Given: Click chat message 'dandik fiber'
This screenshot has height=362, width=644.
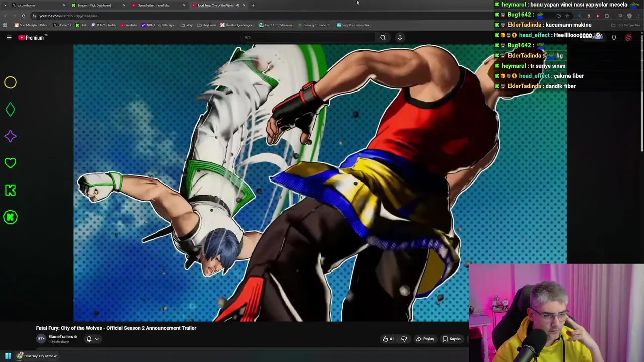Looking at the screenshot, I should [x=561, y=86].
